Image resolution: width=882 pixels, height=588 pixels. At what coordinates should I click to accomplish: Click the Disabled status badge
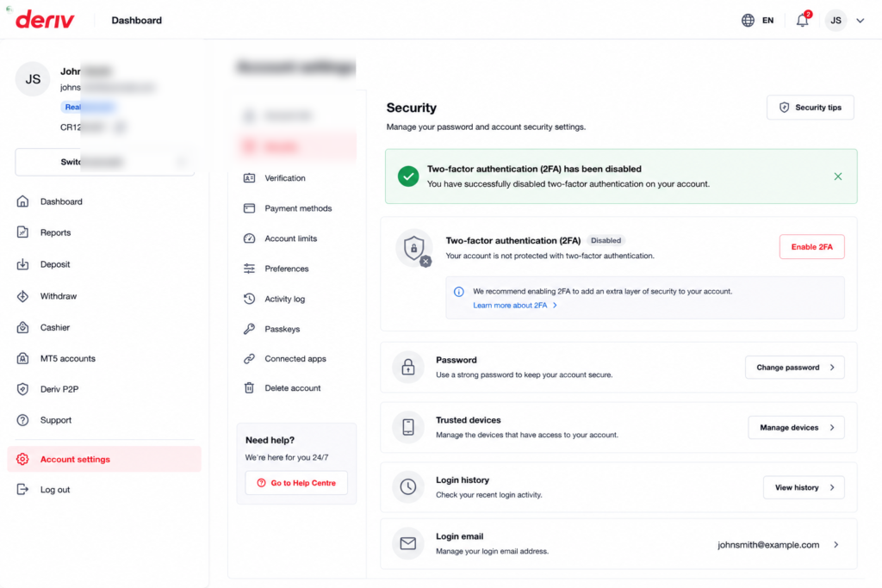pos(606,240)
